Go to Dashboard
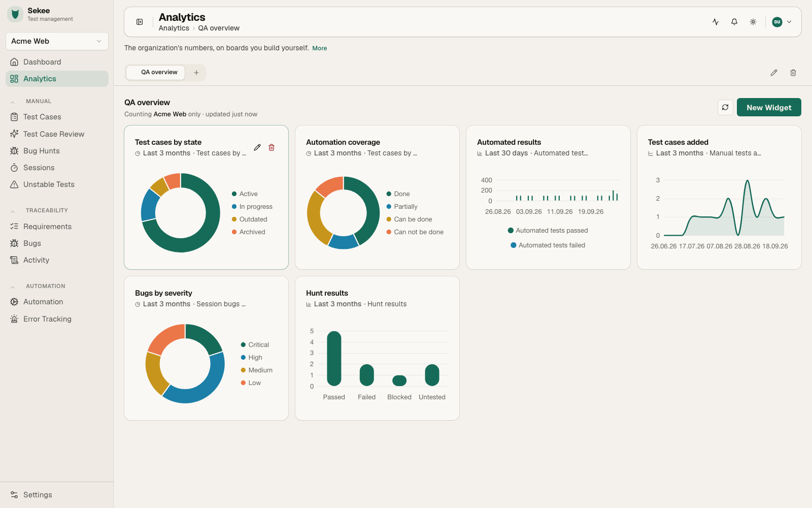Viewport: 812px width, 508px height. click(57, 62)
